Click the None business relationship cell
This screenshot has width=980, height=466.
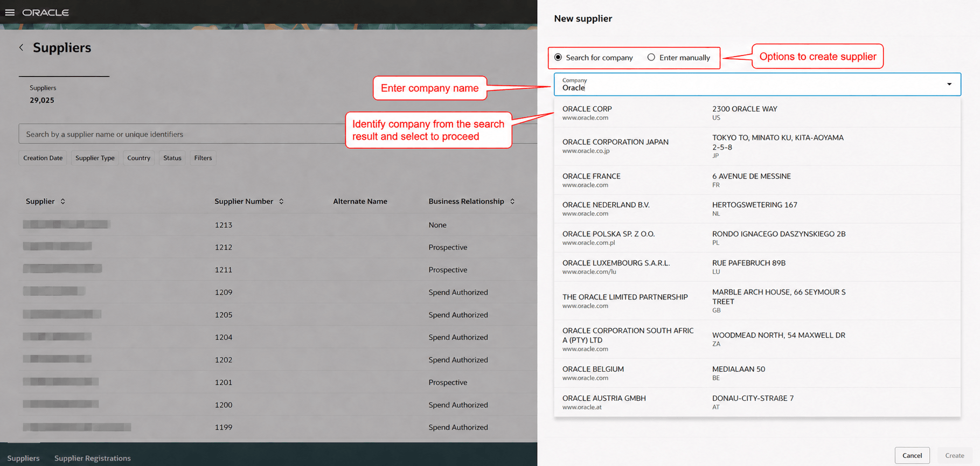point(437,225)
